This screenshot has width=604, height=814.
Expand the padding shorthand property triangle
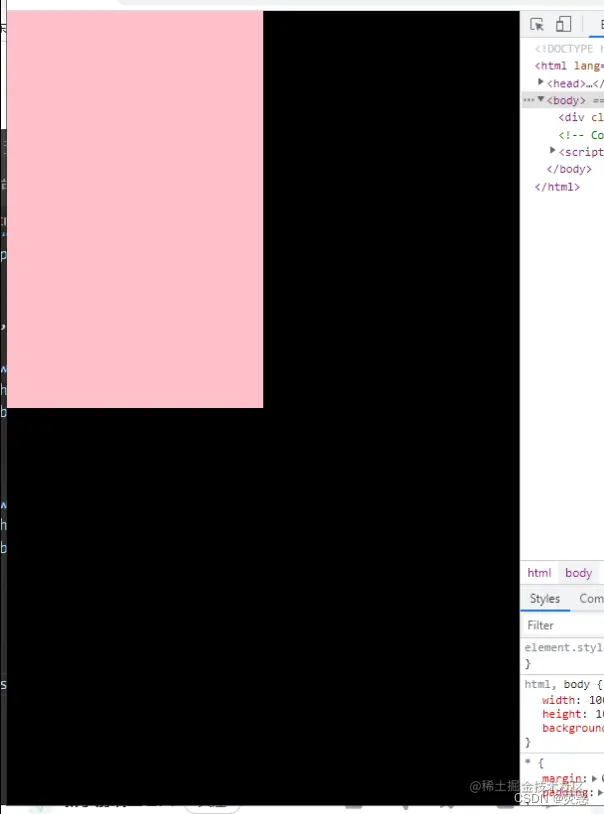pos(600,793)
